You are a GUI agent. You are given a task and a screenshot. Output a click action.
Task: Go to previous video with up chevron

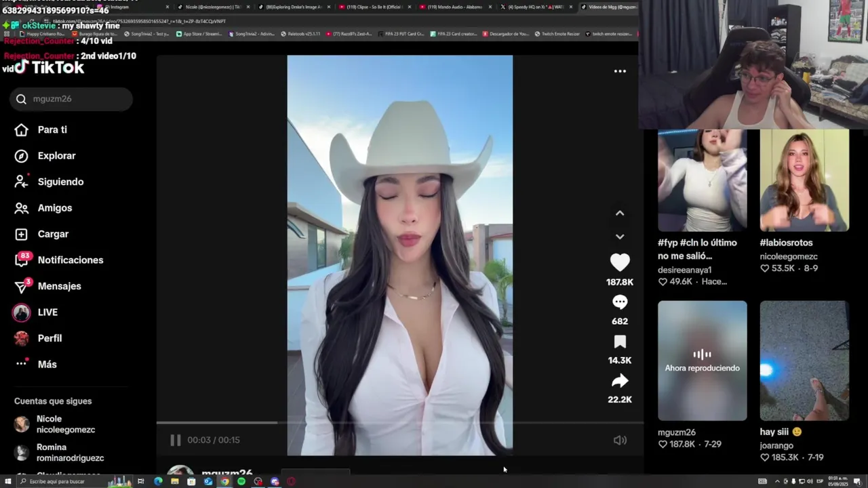620,213
